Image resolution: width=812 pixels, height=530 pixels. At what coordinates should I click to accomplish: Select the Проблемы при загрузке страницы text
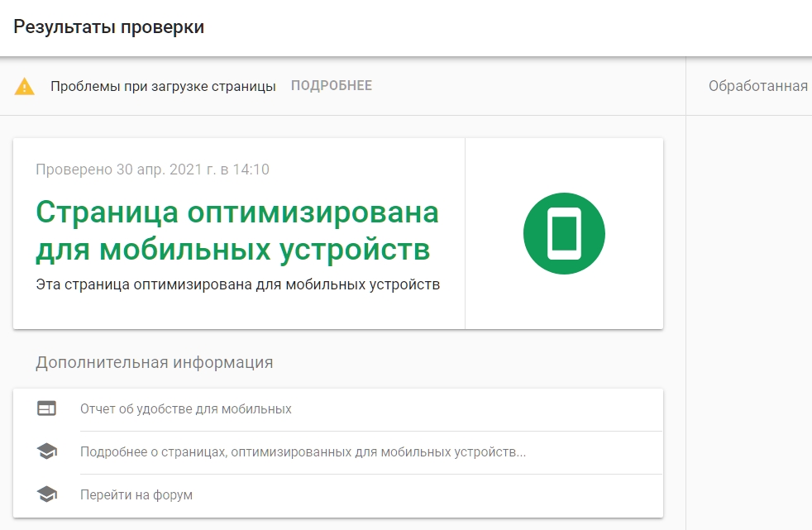163,87
